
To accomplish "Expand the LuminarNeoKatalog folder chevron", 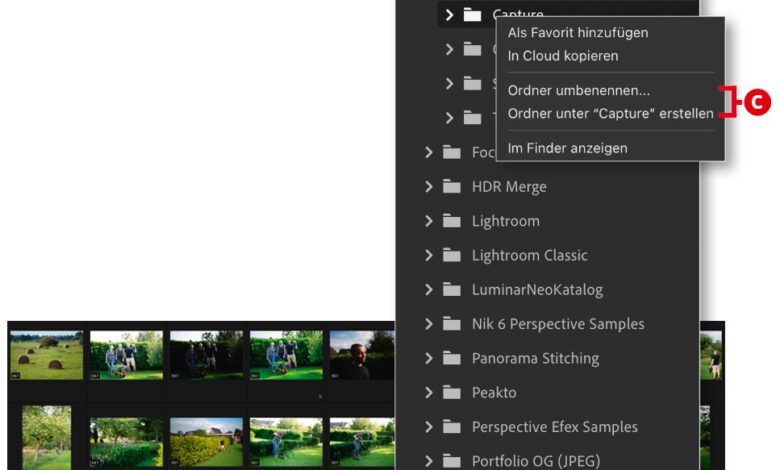I will tap(429, 289).
